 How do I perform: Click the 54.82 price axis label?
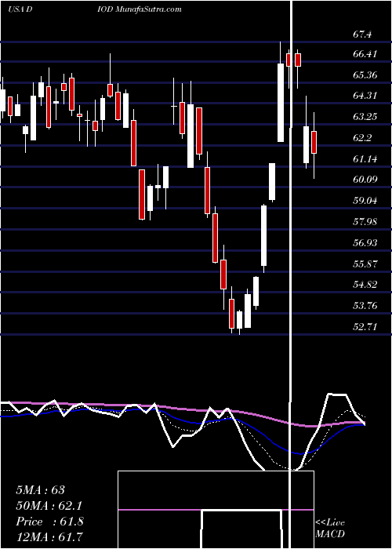pos(365,285)
